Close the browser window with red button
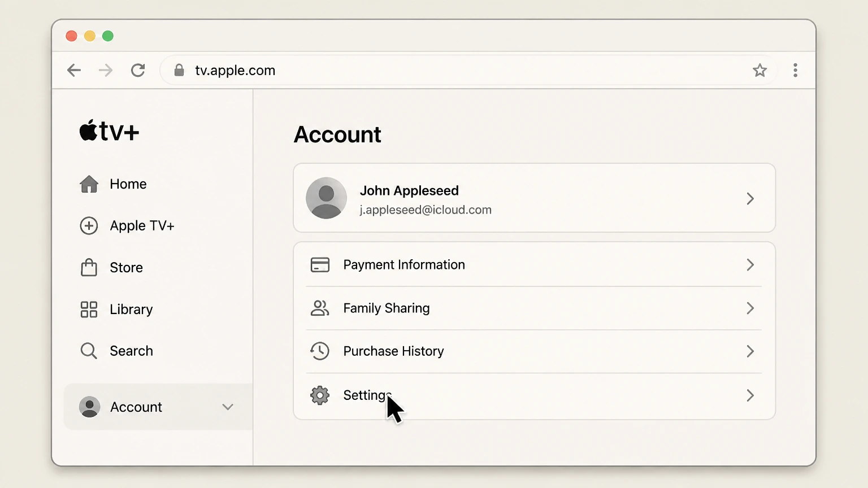The height and width of the screenshot is (488, 868). [x=71, y=36]
